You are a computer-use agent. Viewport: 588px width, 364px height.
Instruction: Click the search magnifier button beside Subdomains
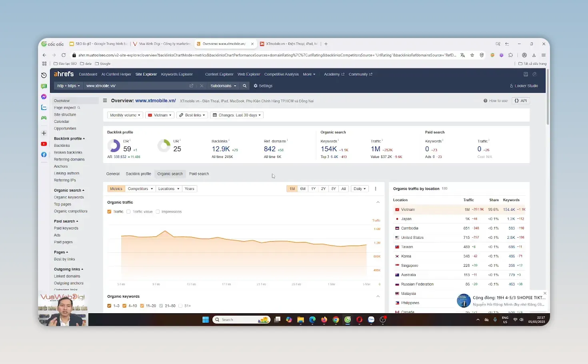pyautogui.click(x=244, y=86)
